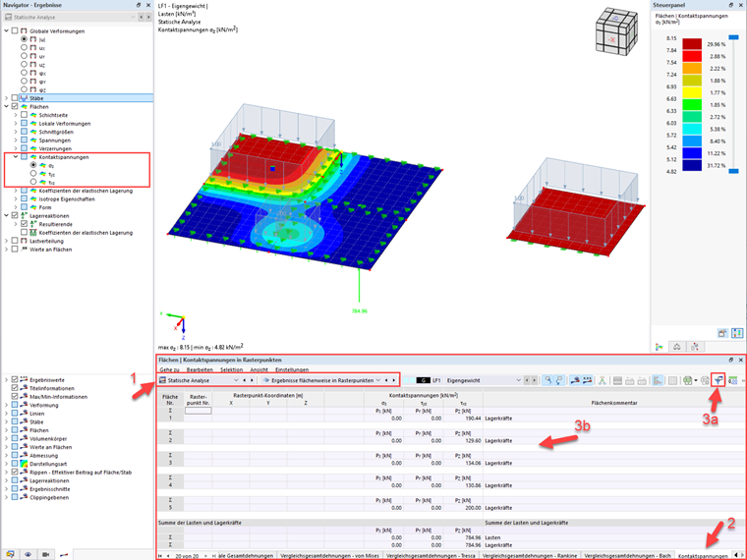Screen dimensions: 747x560
Task: Click the table settings icon after the filter
Action: pos(732,380)
